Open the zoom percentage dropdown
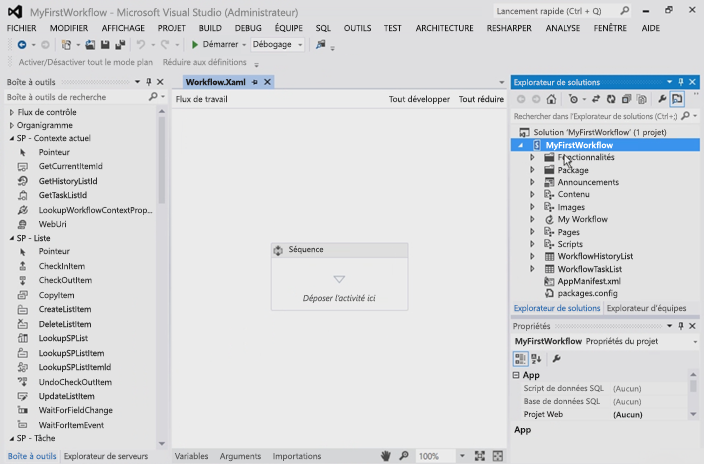704x464 pixels. 462,456
